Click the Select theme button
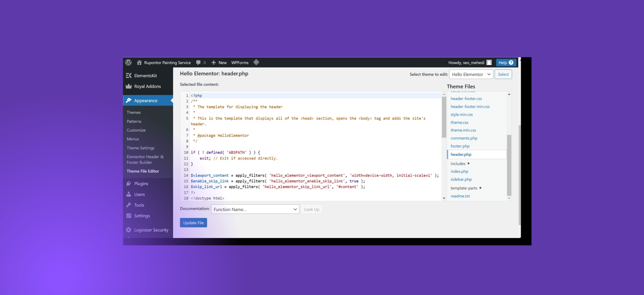Image resolution: width=644 pixels, height=295 pixels. coord(503,74)
